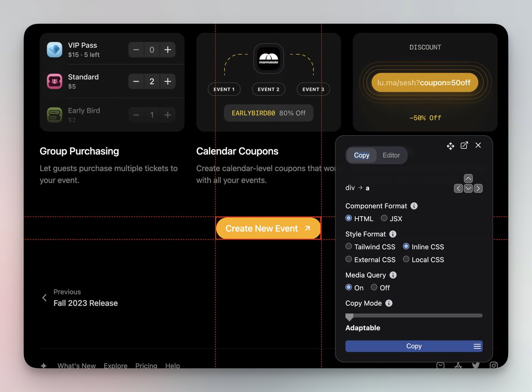
Task: Increase Early Bird quantity with plus
Action: coord(168,115)
